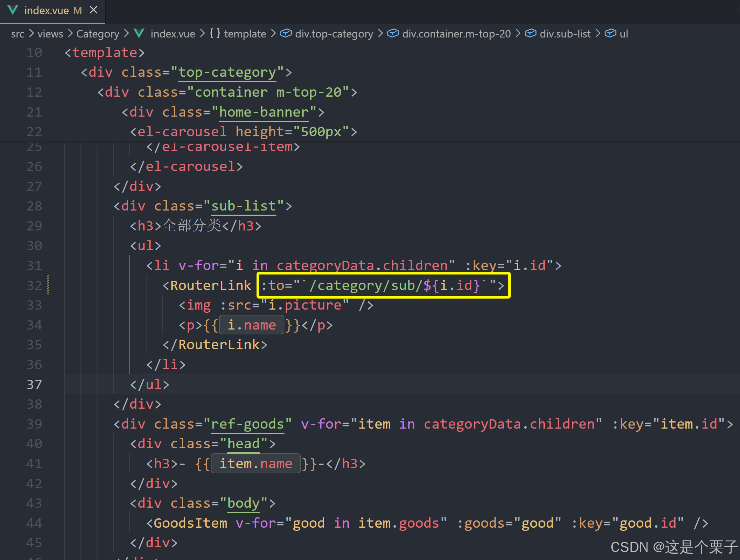The image size is (740, 560).
Task: Click Vue icon beside index.vue breadcrumb
Action: tap(139, 33)
